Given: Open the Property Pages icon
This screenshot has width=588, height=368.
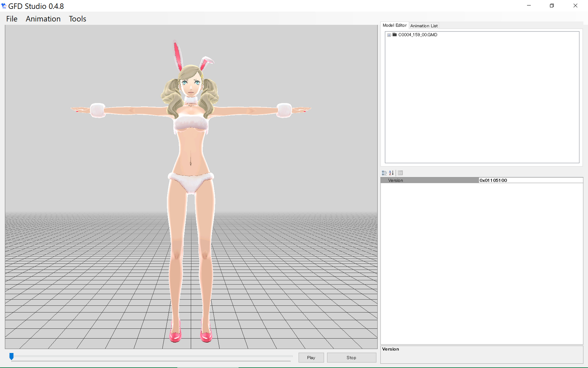Looking at the screenshot, I should pyautogui.click(x=401, y=173).
